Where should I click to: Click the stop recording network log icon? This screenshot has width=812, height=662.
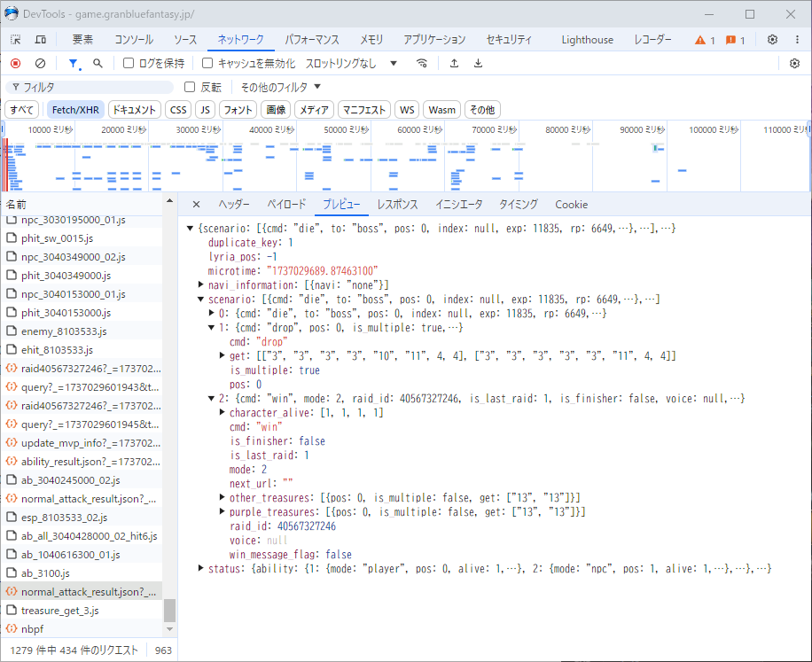[x=15, y=64]
